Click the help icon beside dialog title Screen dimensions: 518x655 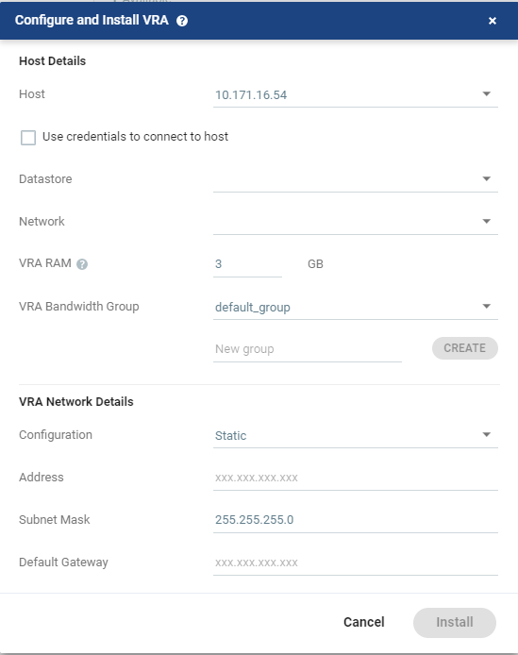coord(182,21)
